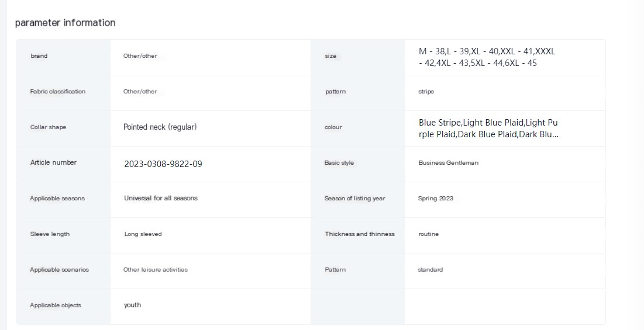Click the 'parameter information' heading

tap(65, 23)
